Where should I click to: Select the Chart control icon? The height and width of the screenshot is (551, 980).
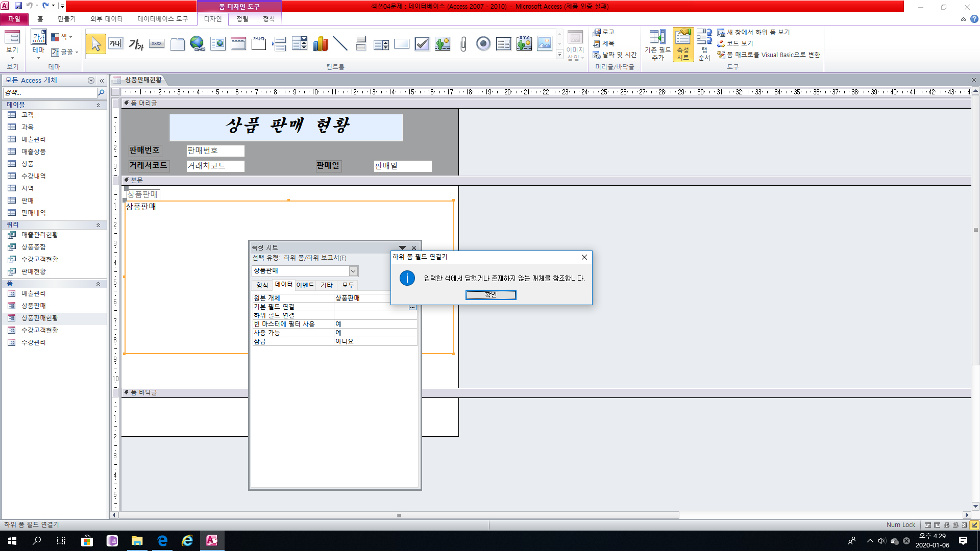pos(320,44)
